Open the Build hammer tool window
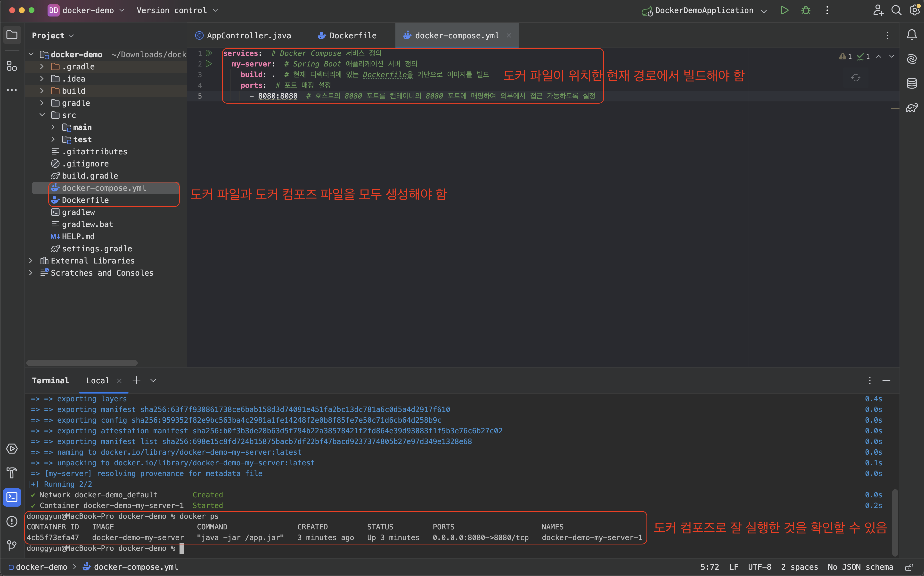Viewport: 924px width, 576px height. click(x=12, y=473)
